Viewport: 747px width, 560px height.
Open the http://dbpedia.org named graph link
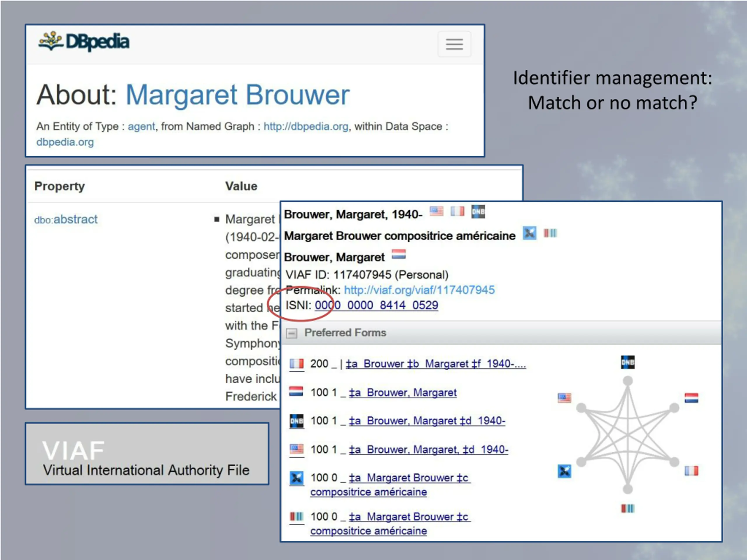pos(306,126)
